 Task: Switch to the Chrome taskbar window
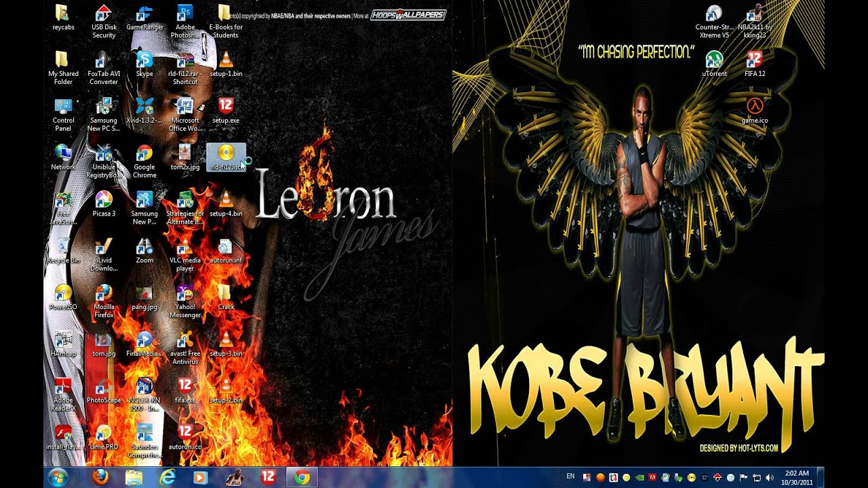pyautogui.click(x=302, y=477)
